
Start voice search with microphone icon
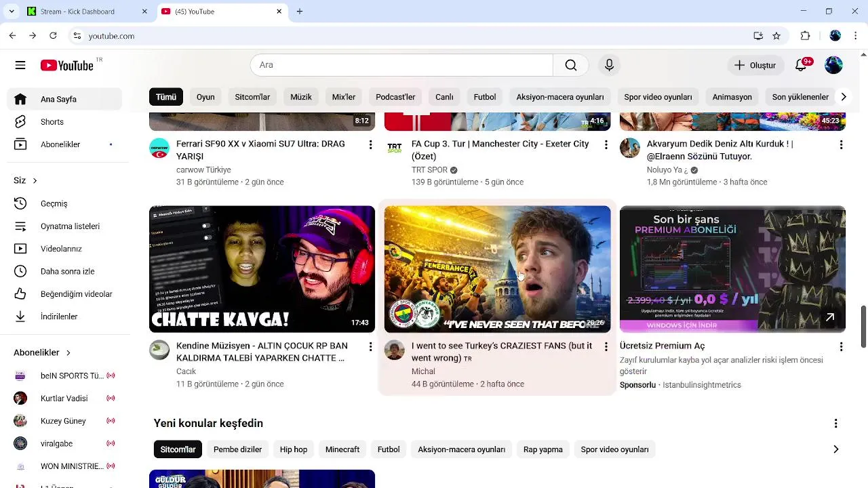pos(609,65)
